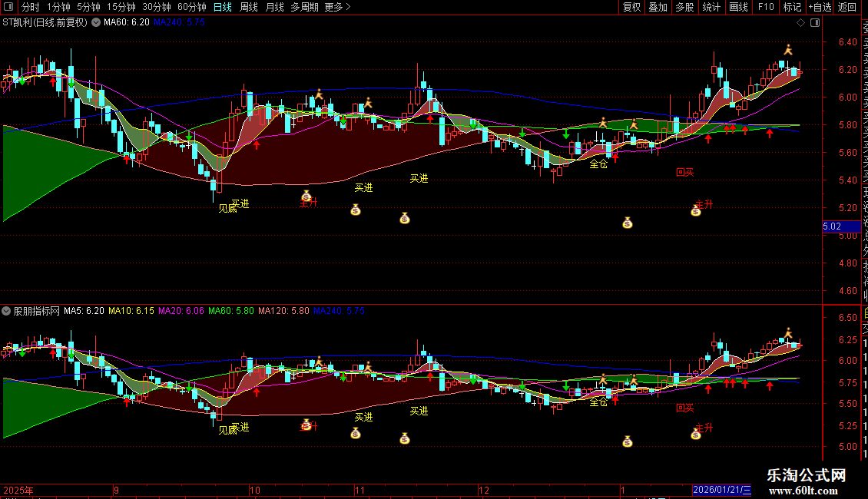Screen dimensions: 868x499
Task: Select the 60分钟 period
Action: [x=191, y=7]
